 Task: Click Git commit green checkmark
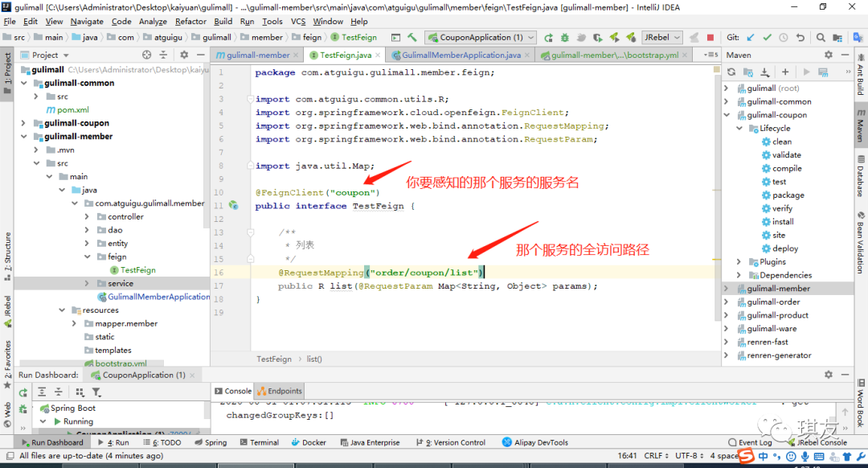click(x=768, y=37)
